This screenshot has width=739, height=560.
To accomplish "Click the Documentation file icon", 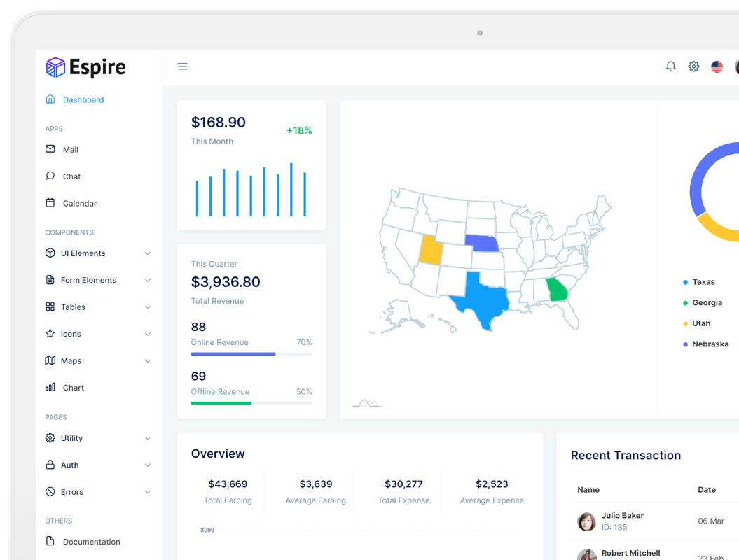I will pyautogui.click(x=50, y=540).
